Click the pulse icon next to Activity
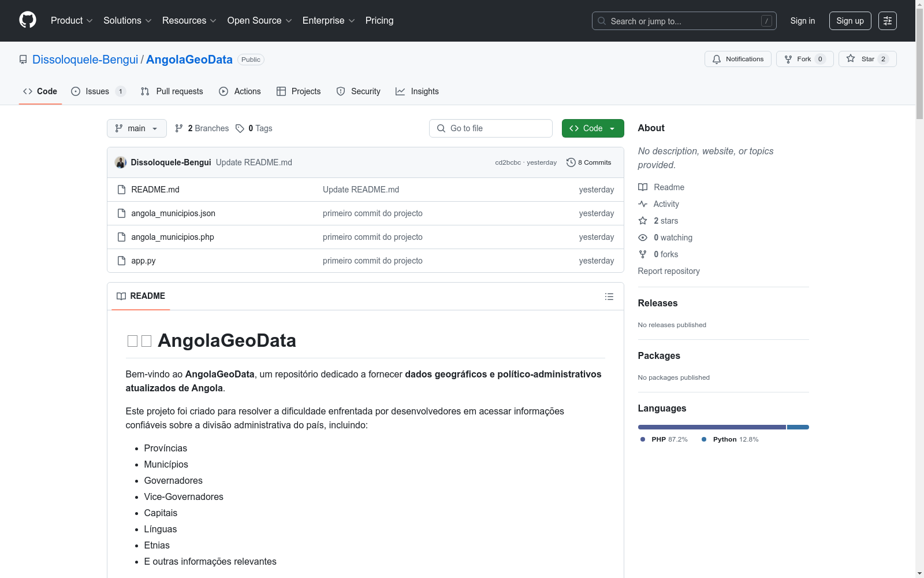Viewport: 924px width, 578px height. (x=643, y=204)
